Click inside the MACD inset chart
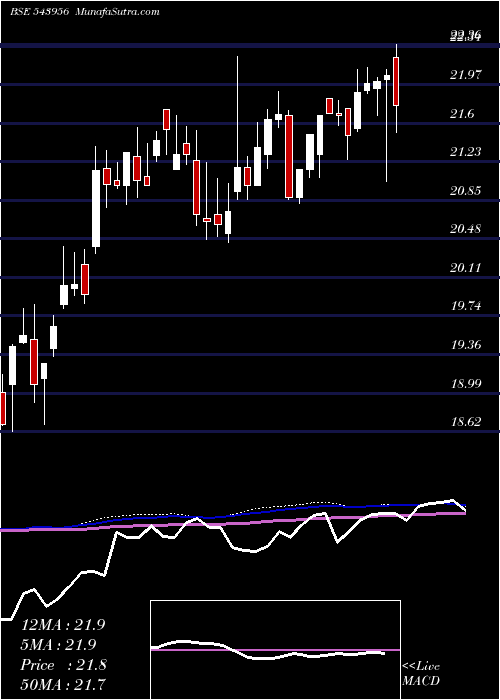Screen dimensions: 500x700 tap(275, 650)
